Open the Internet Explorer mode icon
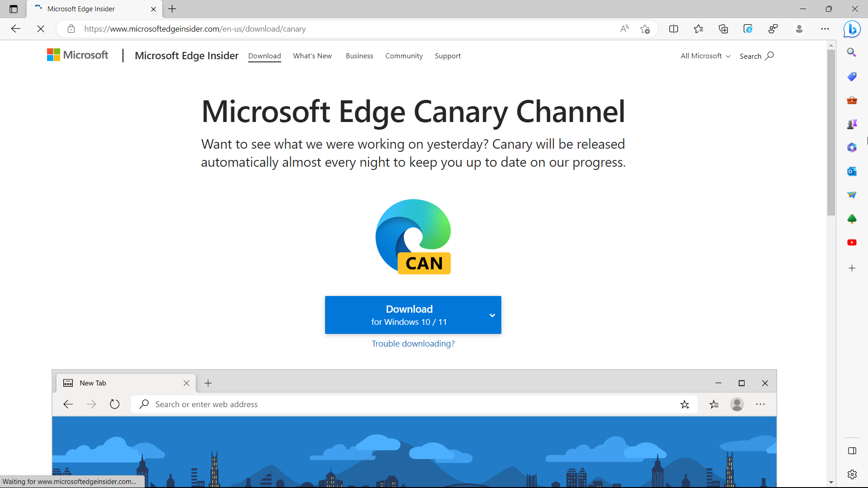 (x=748, y=29)
